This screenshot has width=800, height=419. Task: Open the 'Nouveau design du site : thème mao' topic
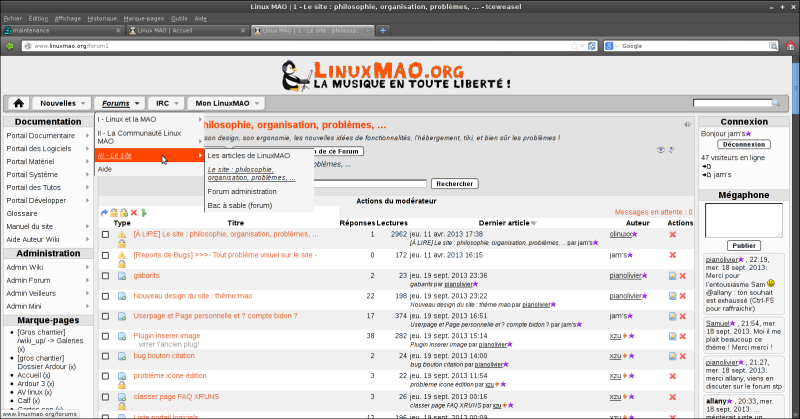(x=192, y=296)
